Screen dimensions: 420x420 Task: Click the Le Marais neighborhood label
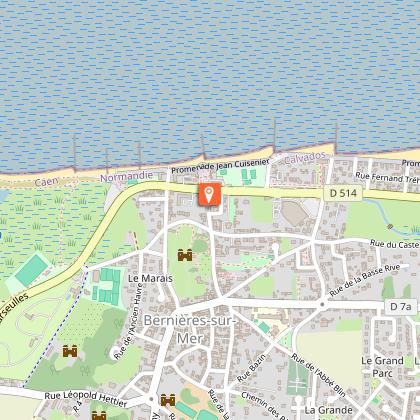(150, 278)
